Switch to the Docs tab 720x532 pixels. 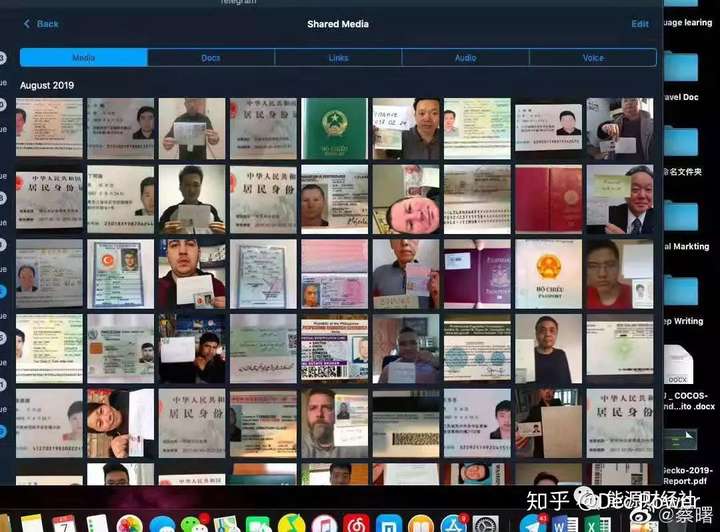tap(211, 58)
